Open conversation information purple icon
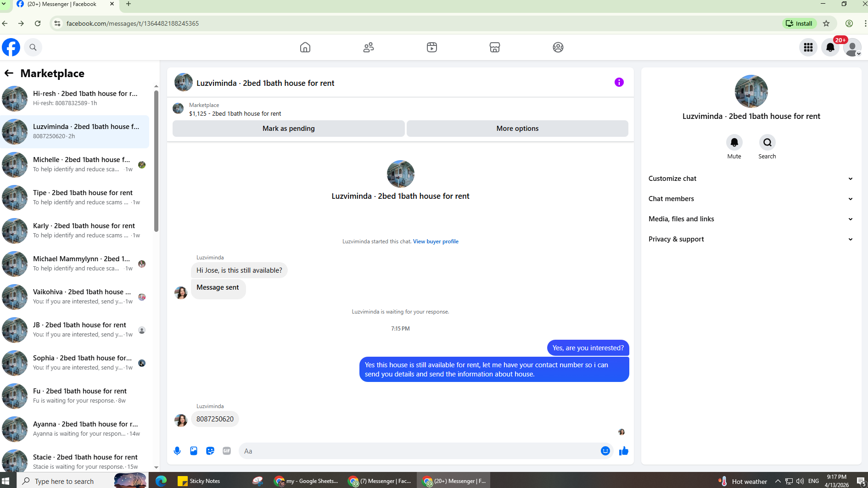Image resolution: width=868 pixels, height=488 pixels. (x=619, y=82)
